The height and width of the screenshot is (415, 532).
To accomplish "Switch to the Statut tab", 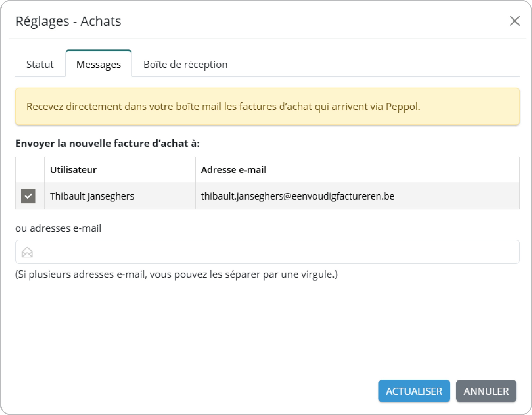I will [x=40, y=65].
